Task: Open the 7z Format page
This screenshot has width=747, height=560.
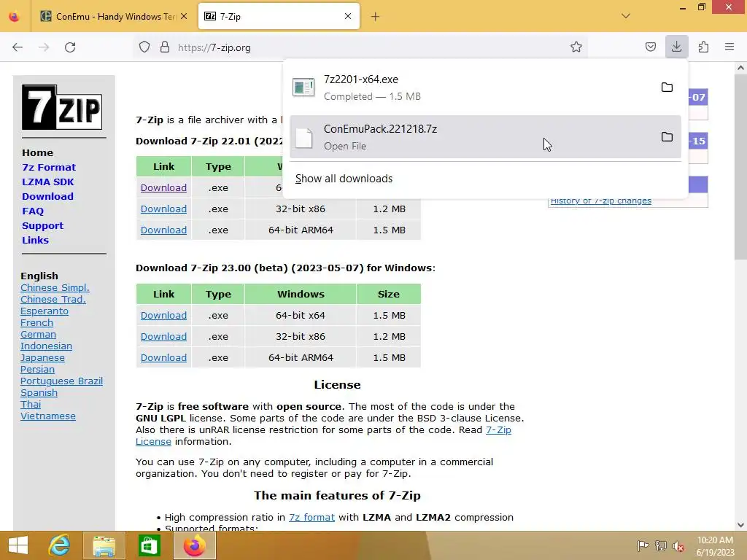Action: (49, 167)
